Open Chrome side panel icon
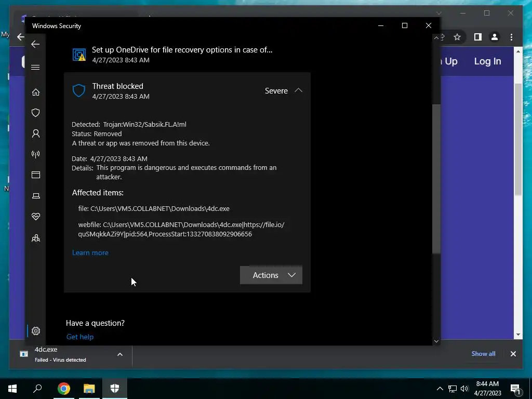The height and width of the screenshot is (399, 532). (478, 37)
